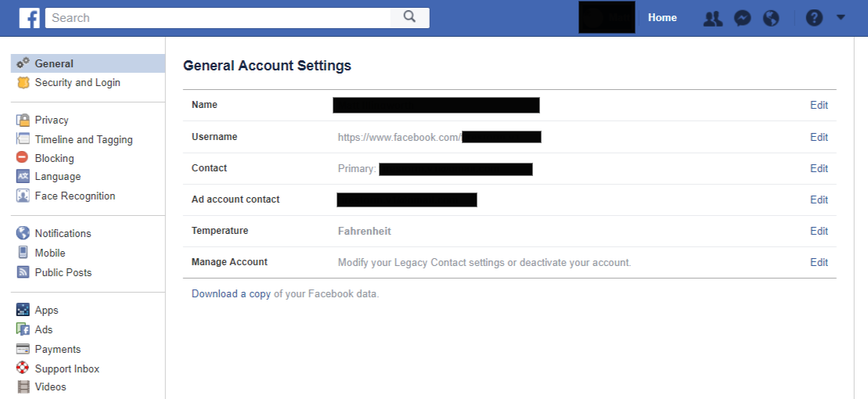This screenshot has width=868, height=399.
Task: Focus the Search input field
Action: (x=218, y=18)
